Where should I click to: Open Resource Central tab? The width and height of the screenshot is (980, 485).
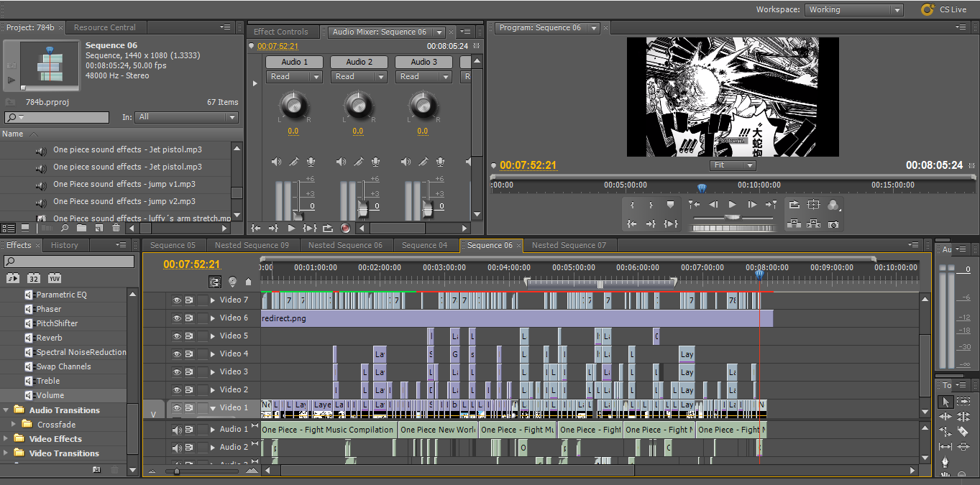pyautogui.click(x=105, y=27)
